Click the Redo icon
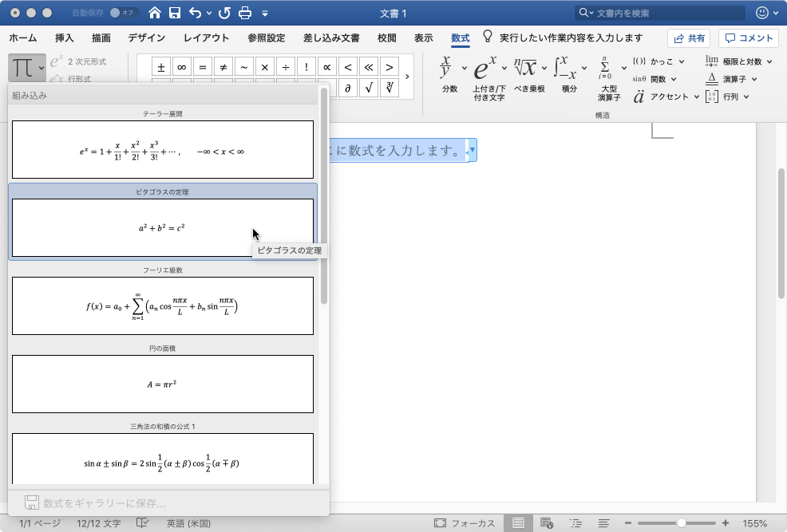The height and width of the screenshot is (532, 787). (224, 13)
